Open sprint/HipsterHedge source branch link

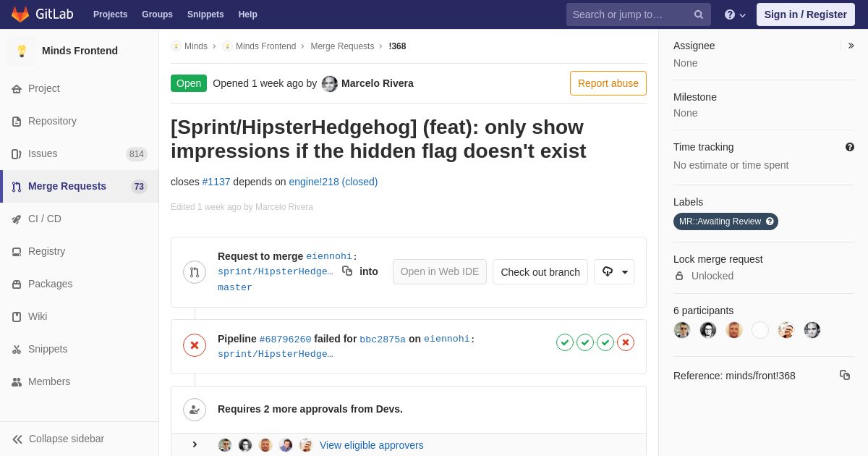[276, 271]
